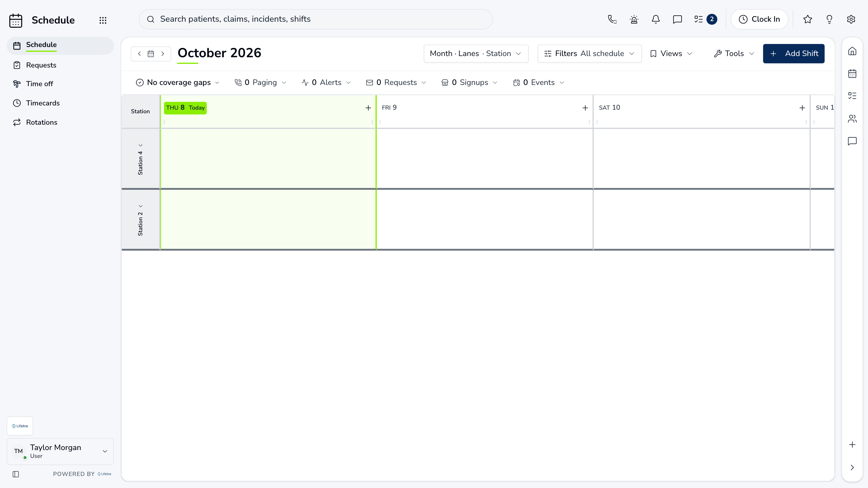
Task: Click the Add Shift button
Action: [794, 54]
